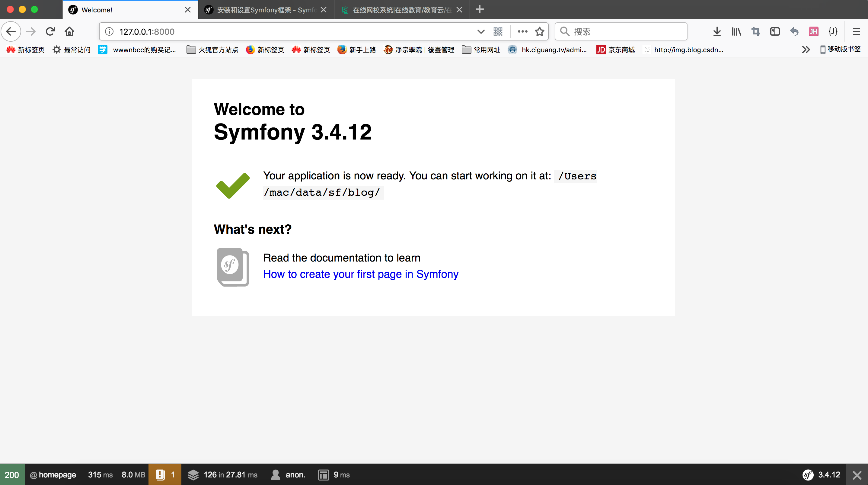Viewport: 868px width, 485px height.
Task: Open the @ homepage route panel
Action: click(x=53, y=474)
